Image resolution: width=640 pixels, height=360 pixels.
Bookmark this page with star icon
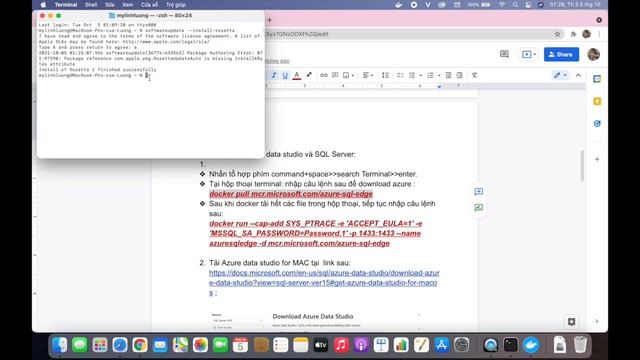tap(558, 34)
